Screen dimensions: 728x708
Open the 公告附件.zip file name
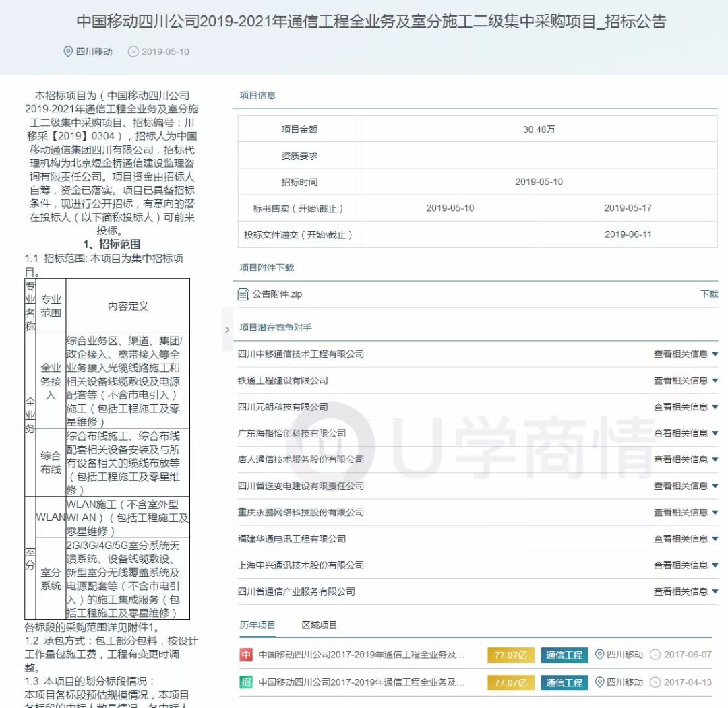pyautogui.click(x=277, y=294)
